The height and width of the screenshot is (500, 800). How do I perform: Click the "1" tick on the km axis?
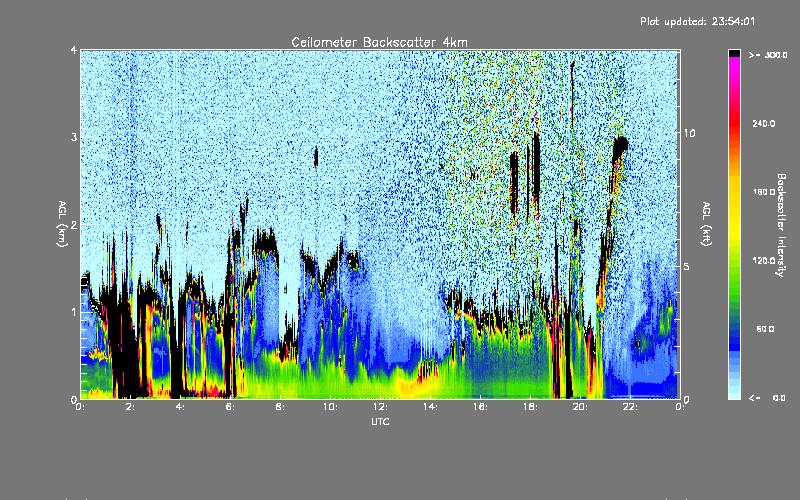click(x=74, y=312)
